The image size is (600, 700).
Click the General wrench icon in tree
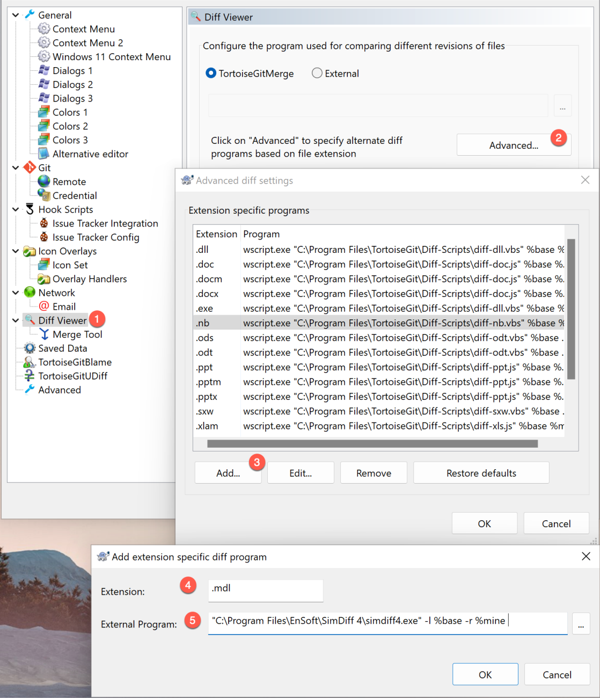click(x=30, y=14)
